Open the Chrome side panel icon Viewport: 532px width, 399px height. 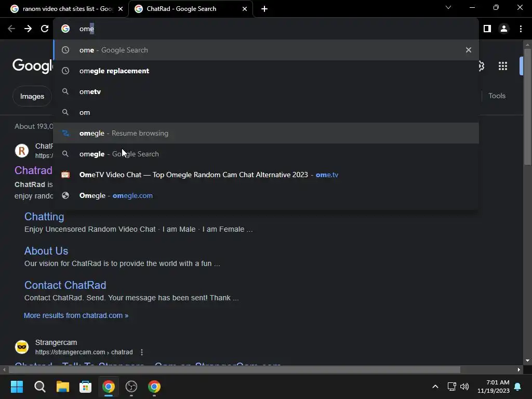point(487,29)
